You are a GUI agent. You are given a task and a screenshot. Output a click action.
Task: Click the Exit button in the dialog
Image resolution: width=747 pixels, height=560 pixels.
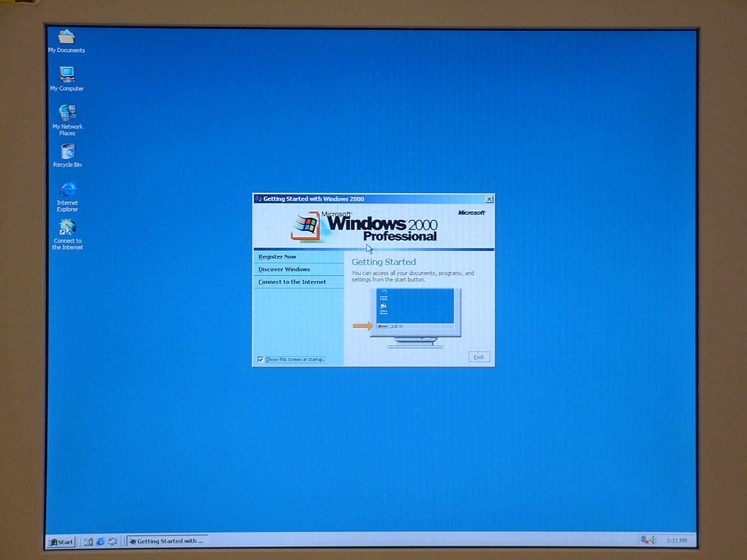(479, 357)
